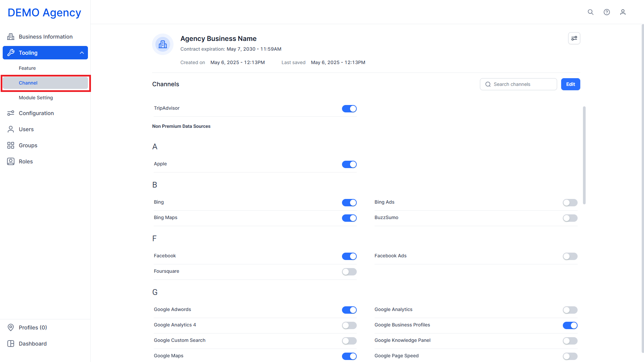Click the Users person icon
644x362 pixels.
11,129
